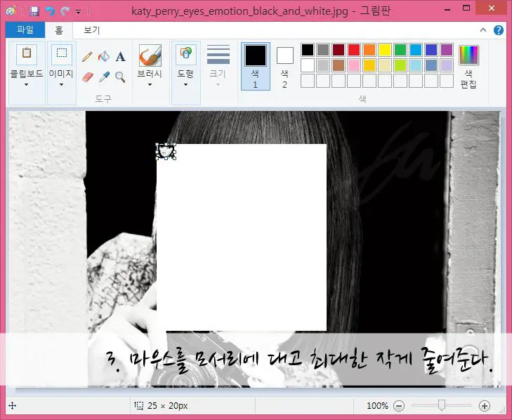Click the Undo arrow in title bar
The width and height of the screenshot is (512, 420).
click(x=50, y=11)
